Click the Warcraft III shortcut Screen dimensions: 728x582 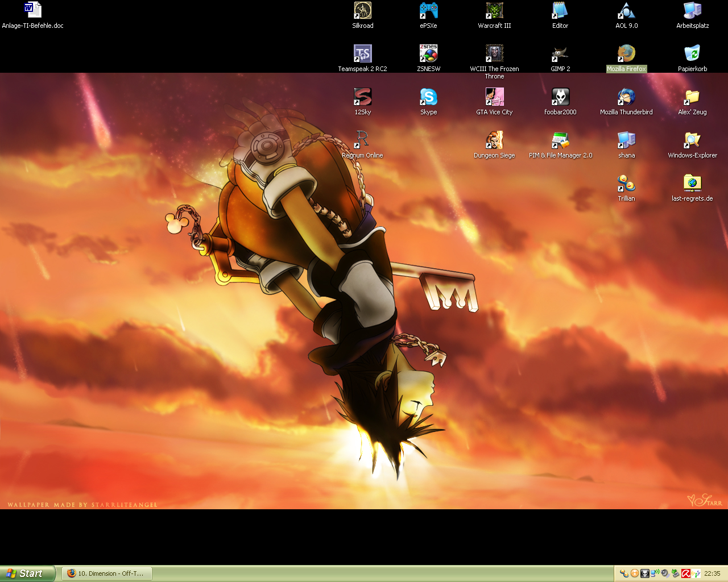(494, 11)
